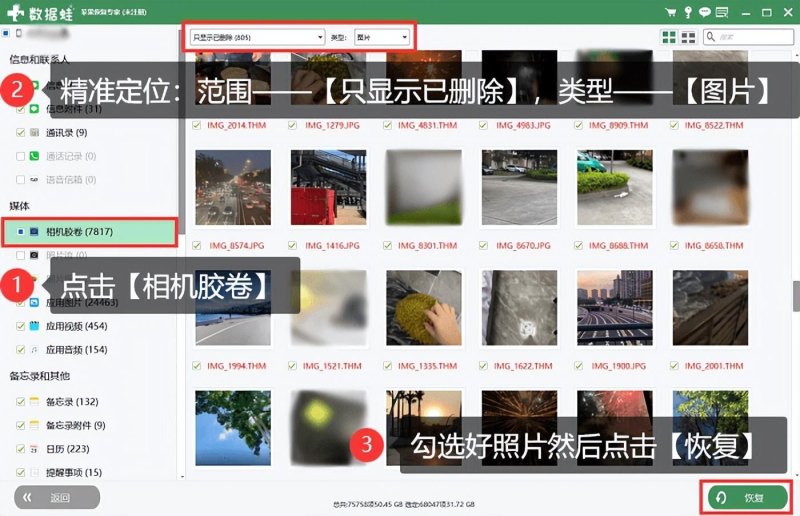Click the photo grid scrollbar handle
The width and height of the screenshot is (800, 516).
796,296
